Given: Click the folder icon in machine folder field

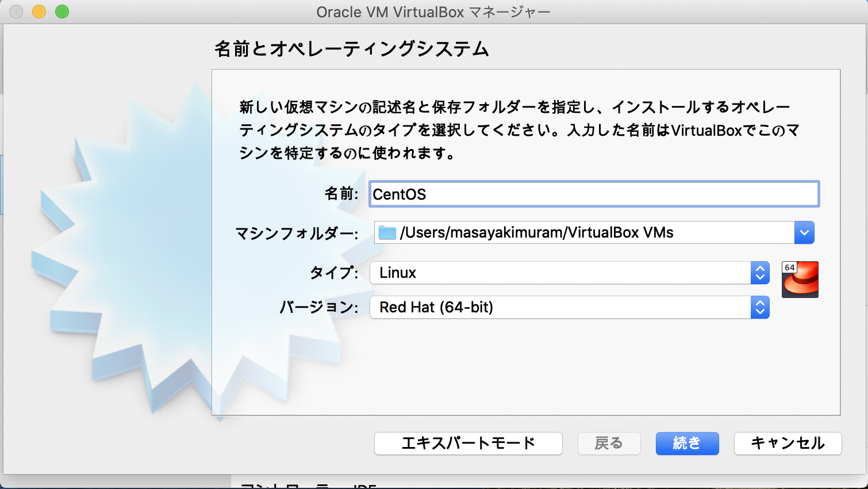Looking at the screenshot, I should coord(387,232).
